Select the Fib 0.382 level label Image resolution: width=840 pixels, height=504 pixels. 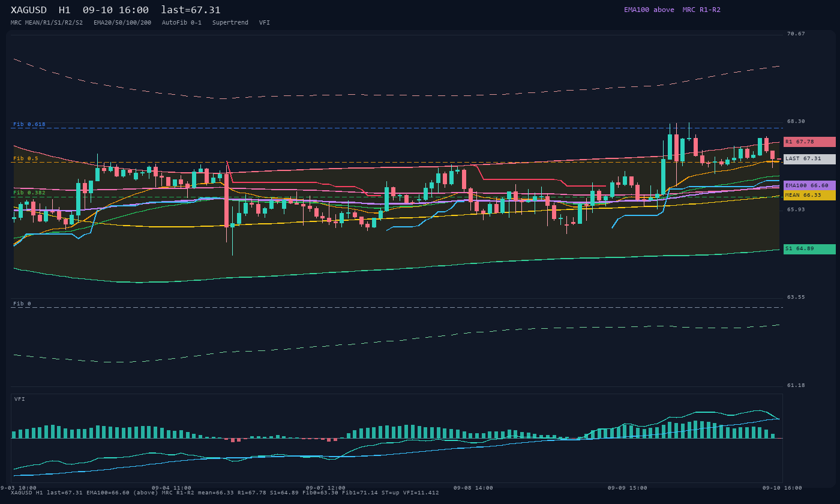29,193
